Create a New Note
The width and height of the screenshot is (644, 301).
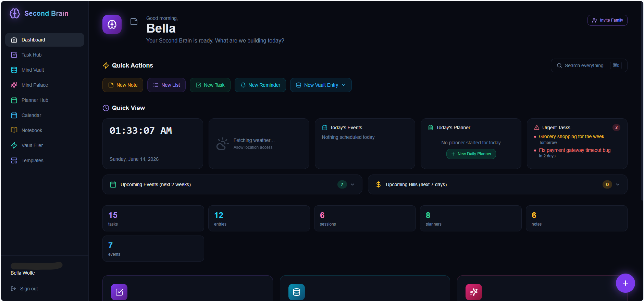coord(123,85)
